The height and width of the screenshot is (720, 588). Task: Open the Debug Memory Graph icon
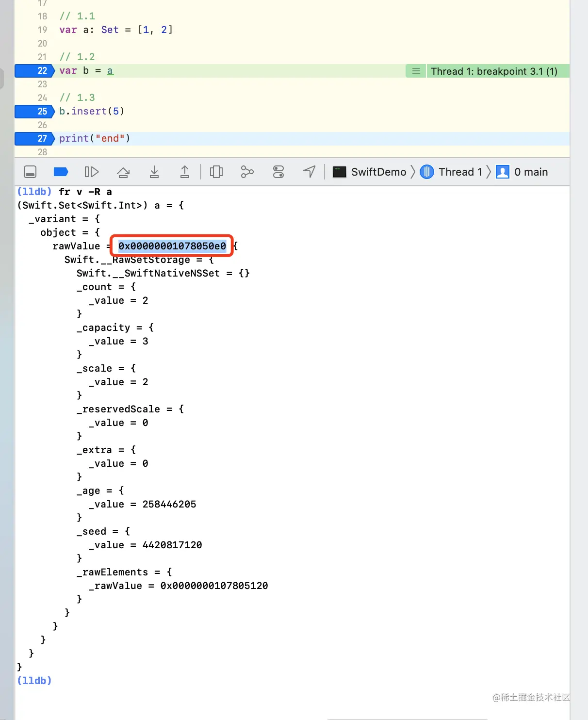(x=247, y=172)
